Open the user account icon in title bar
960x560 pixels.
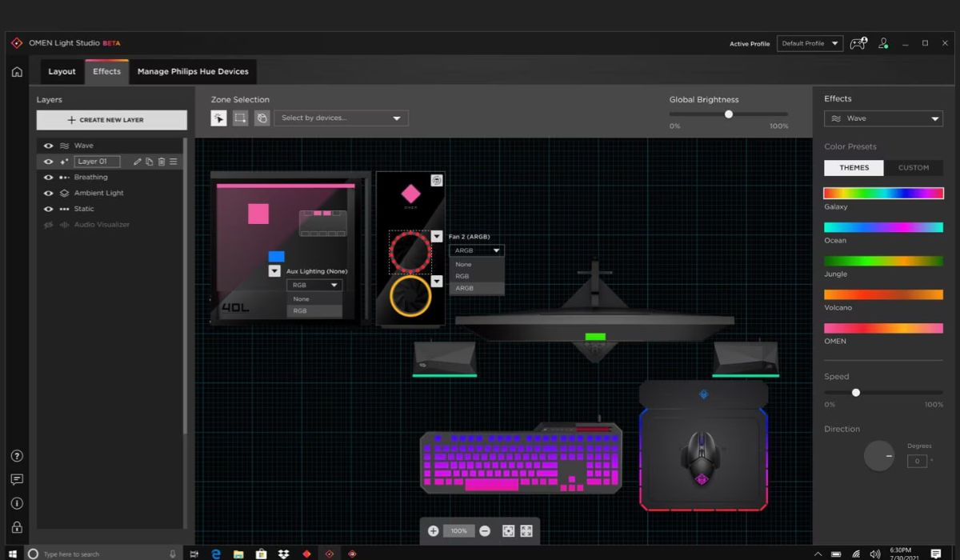coord(883,43)
